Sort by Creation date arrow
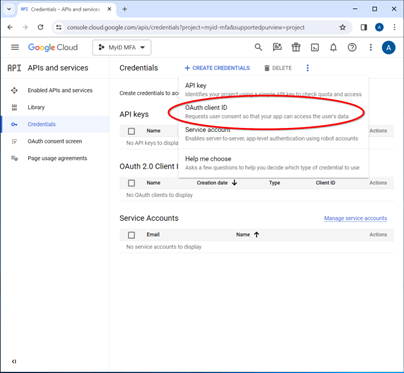This screenshot has height=373, width=404. click(235, 183)
